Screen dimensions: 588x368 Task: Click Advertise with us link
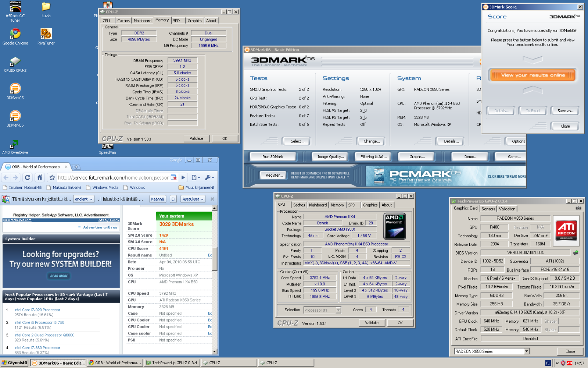[100, 227]
